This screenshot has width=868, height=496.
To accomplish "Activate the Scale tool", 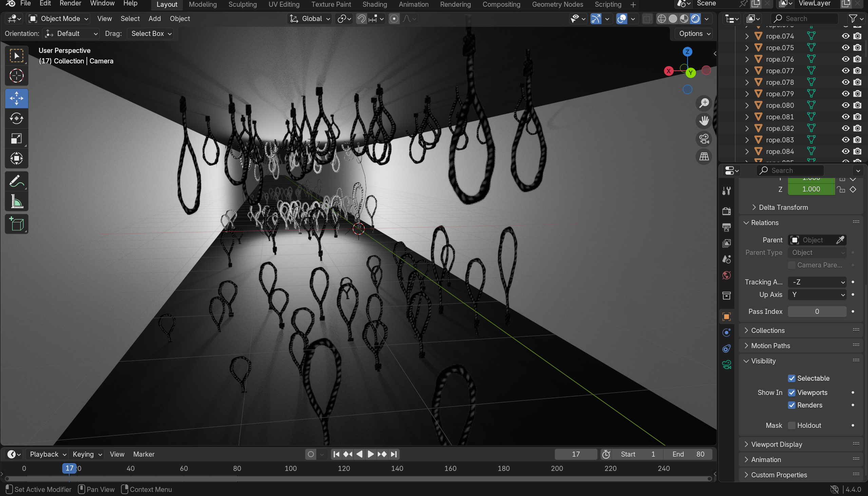I will pyautogui.click(x=16, y=138).
